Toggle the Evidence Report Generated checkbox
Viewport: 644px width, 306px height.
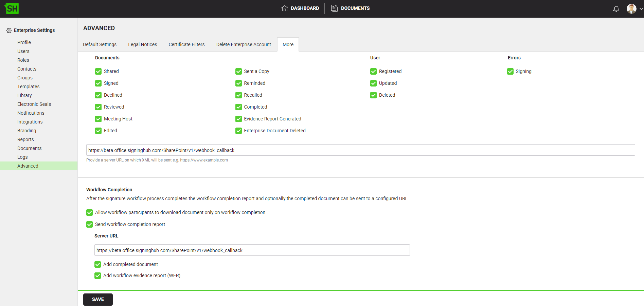[x=238, y=119]
